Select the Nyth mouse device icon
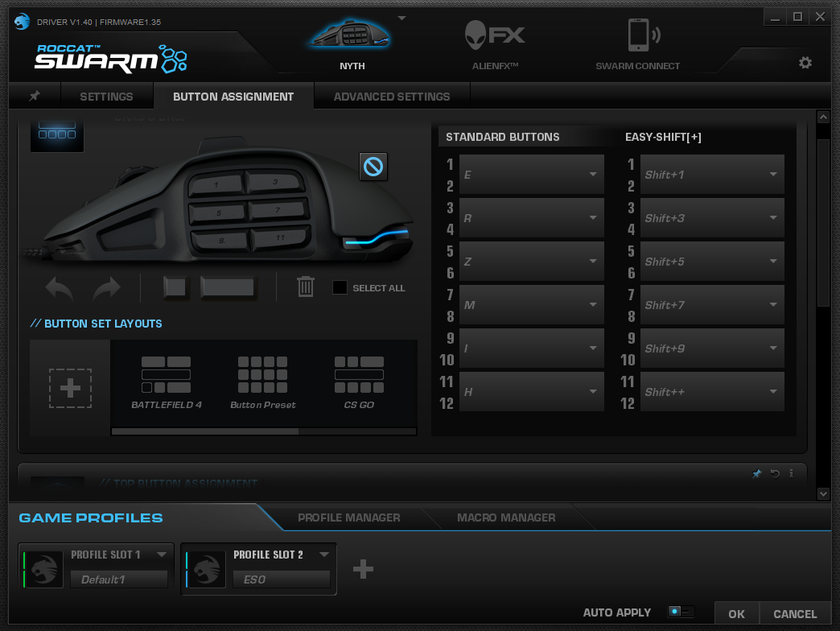The width and height of the screenshot is (840, 631). coord(351,34)
